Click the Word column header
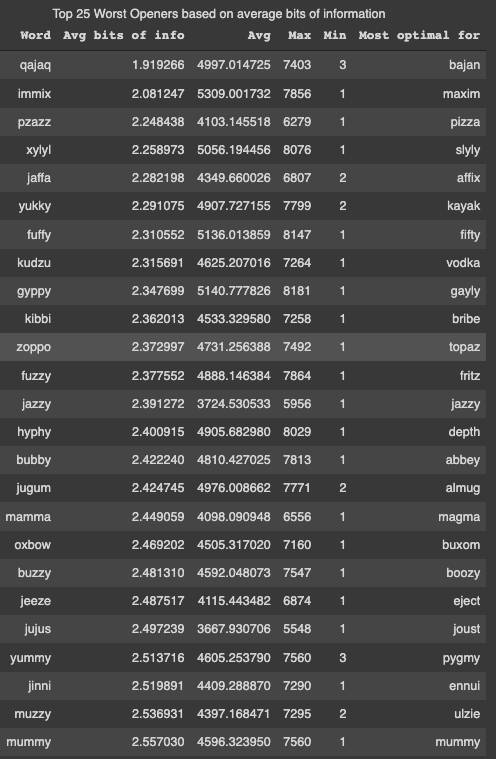This screenshot has height=759, width=496. pyautogui.click(x=35, y=35)
